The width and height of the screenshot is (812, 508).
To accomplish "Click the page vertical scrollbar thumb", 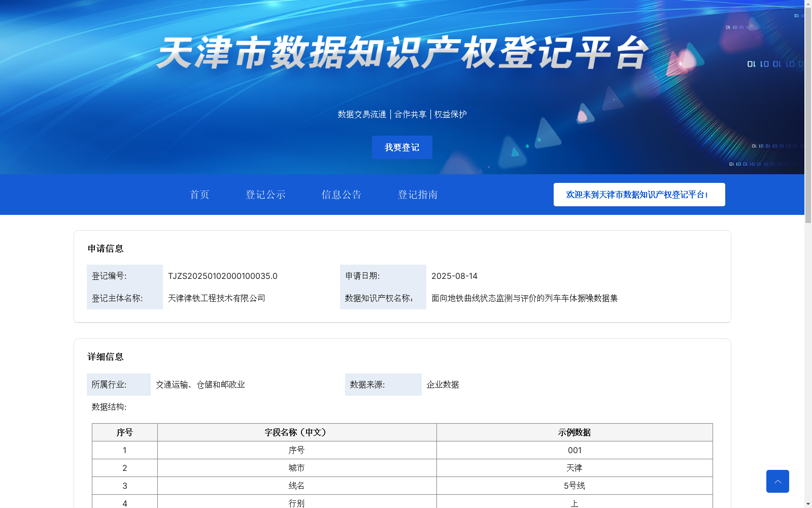I will click(x=808, y=115).
